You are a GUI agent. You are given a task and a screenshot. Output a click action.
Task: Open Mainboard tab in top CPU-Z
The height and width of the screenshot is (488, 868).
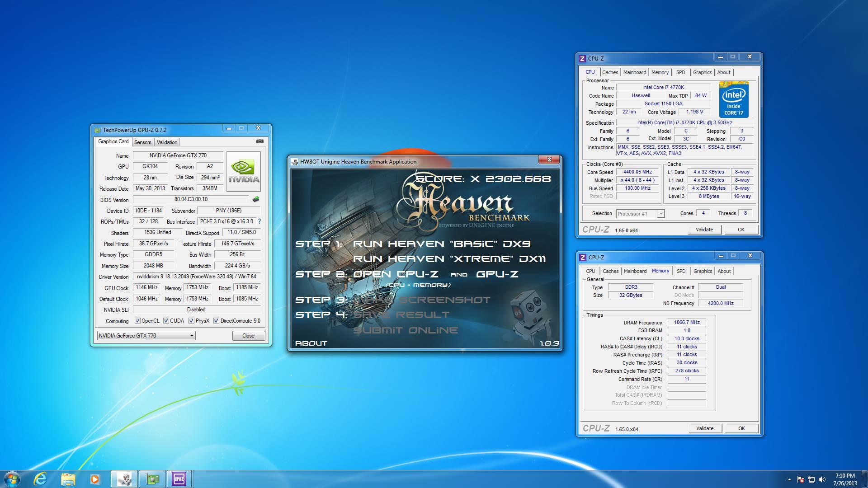635,72
